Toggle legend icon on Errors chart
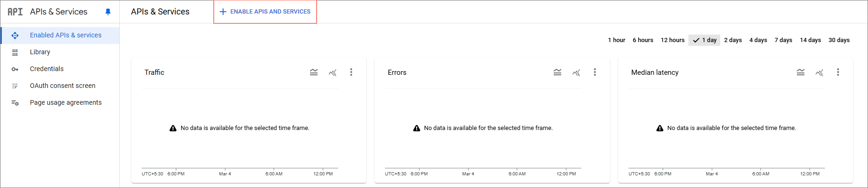The width and height of the screenshot is (868, 188). point(557,72)
